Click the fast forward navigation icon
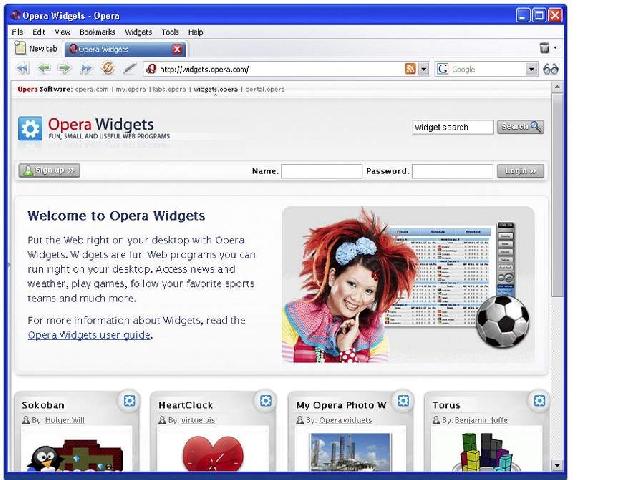Screen dimensions: 640x480 [86, 69]
